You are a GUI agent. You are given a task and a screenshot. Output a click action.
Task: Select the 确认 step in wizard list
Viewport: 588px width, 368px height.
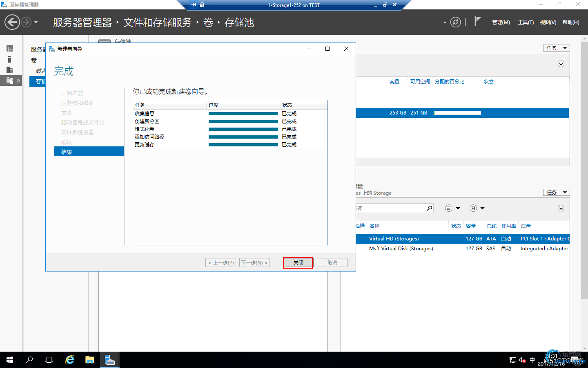67,142
